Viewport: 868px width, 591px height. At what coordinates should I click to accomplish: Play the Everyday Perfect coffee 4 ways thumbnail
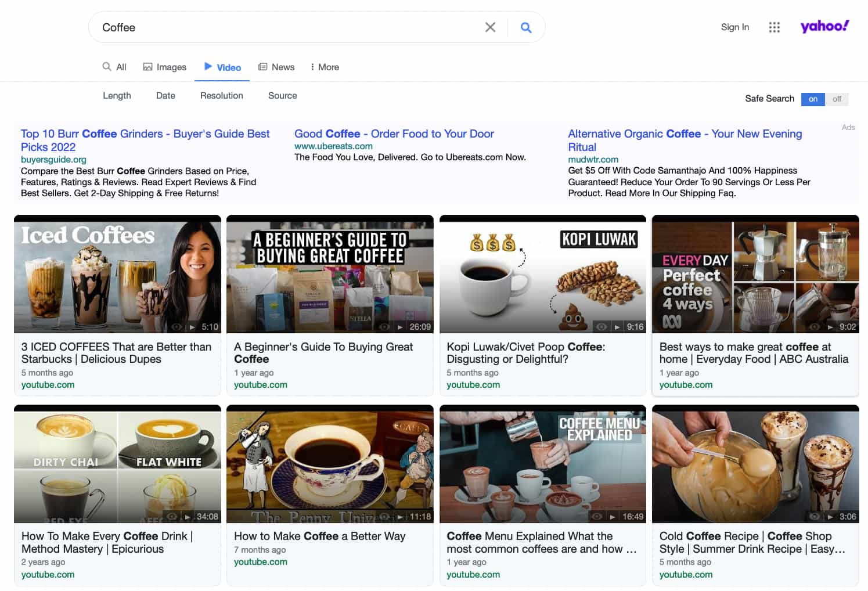pos(755,274)
